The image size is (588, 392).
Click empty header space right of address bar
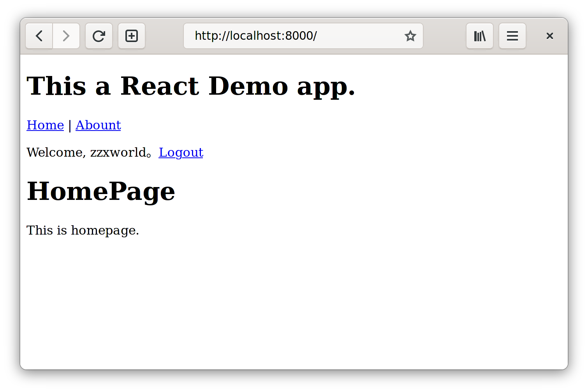pos(444,36)
